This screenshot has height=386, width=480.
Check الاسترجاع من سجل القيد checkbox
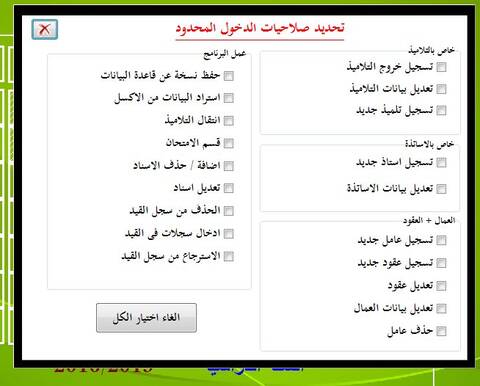coord(229,257)
